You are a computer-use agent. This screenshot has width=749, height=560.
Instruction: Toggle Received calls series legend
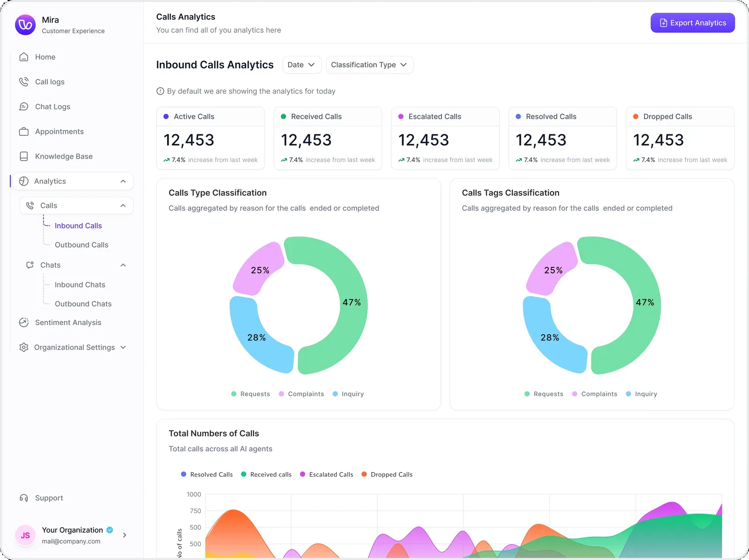tap(266, 475)
